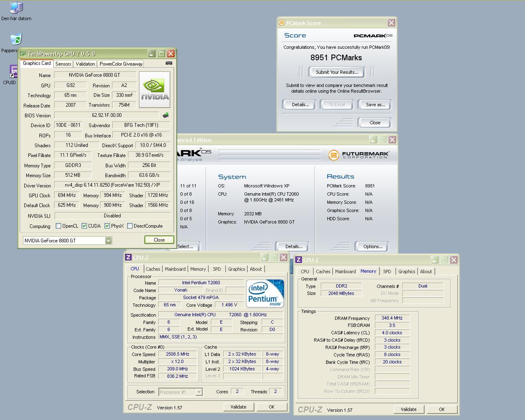The height and width of the screenshot is (420, 525).
Task: Open CPU tab in right CPU-Z window
Action: click(305, 272)
